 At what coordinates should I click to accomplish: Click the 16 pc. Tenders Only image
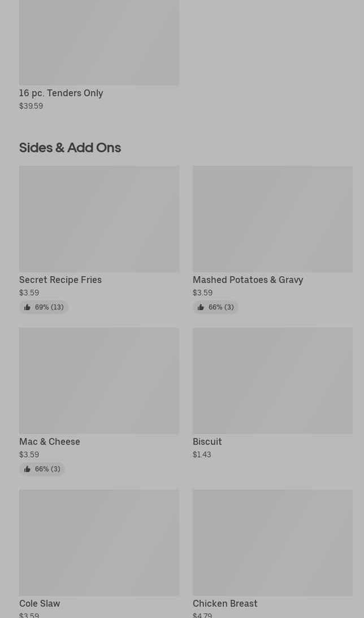99,42
